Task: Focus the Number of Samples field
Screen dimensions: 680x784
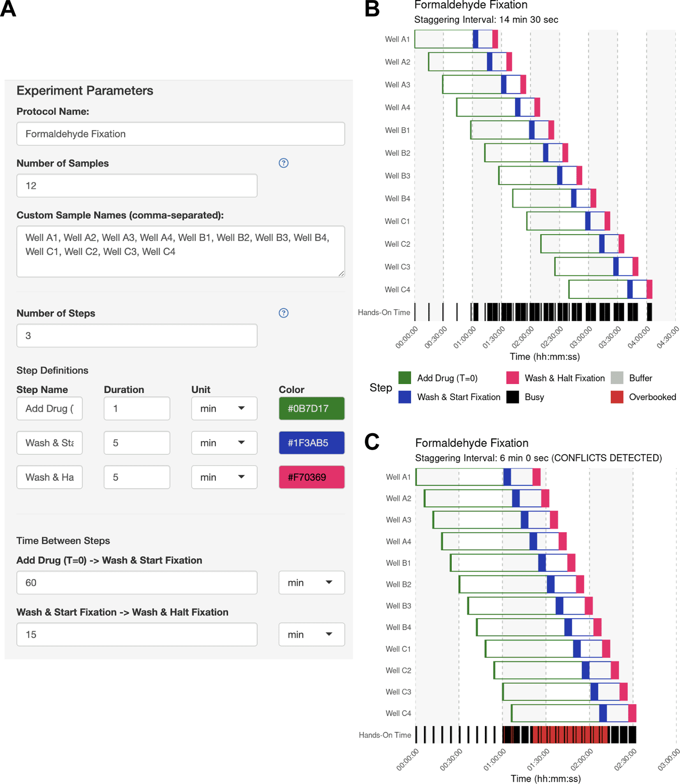Action: [x=137, y=186]
